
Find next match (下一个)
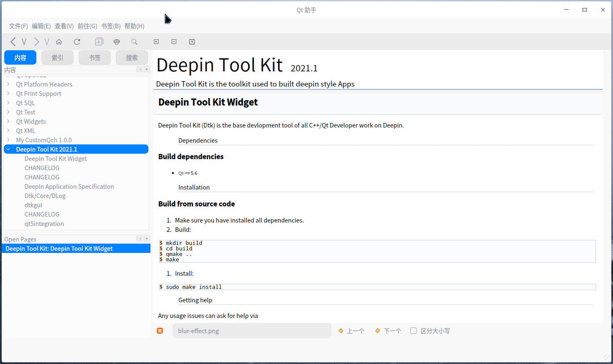388,331
